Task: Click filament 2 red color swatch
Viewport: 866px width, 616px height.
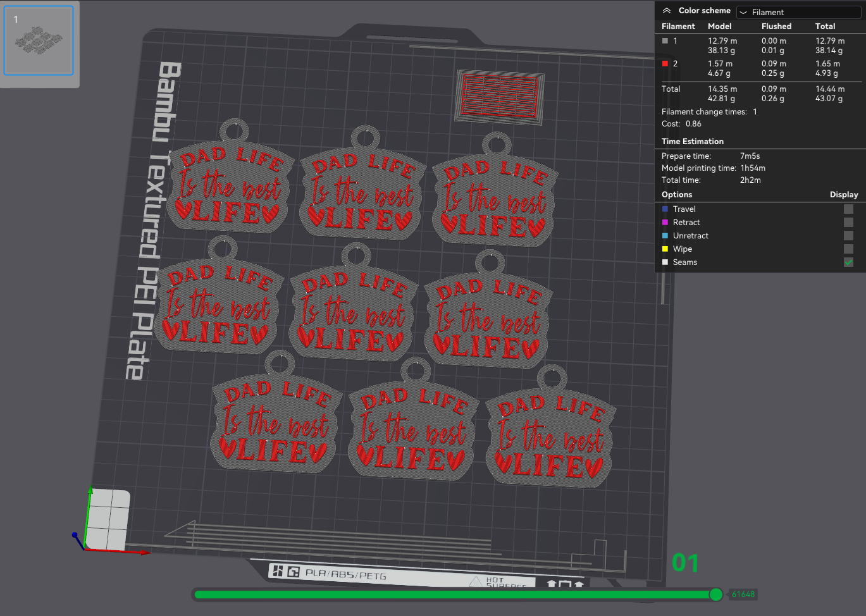Action: click(x=665, y=63)
